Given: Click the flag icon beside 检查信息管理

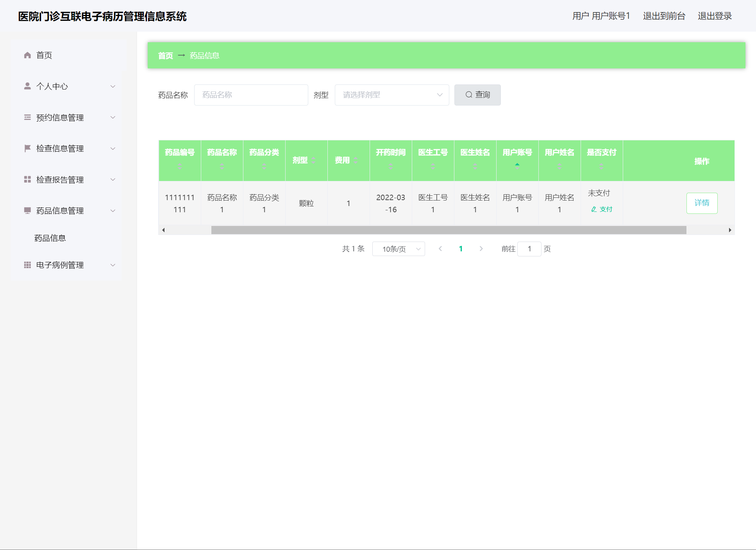Looking at the screenshot, I should coord(27,148).
